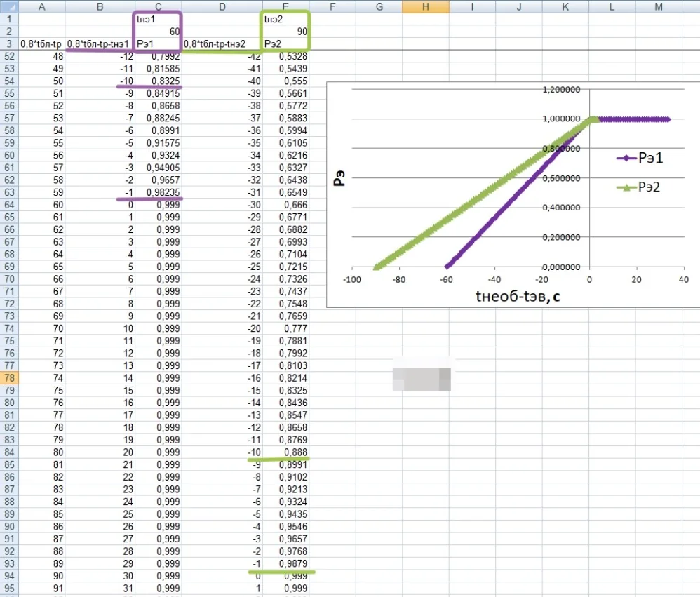Select the cell containing 31 in column B
This screenshot has height=597, width=700.
(x=100, y=589)
